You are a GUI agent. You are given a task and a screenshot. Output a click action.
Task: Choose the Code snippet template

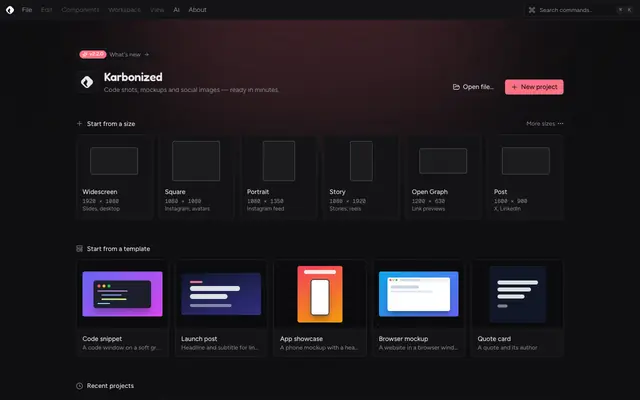[122, 308]
